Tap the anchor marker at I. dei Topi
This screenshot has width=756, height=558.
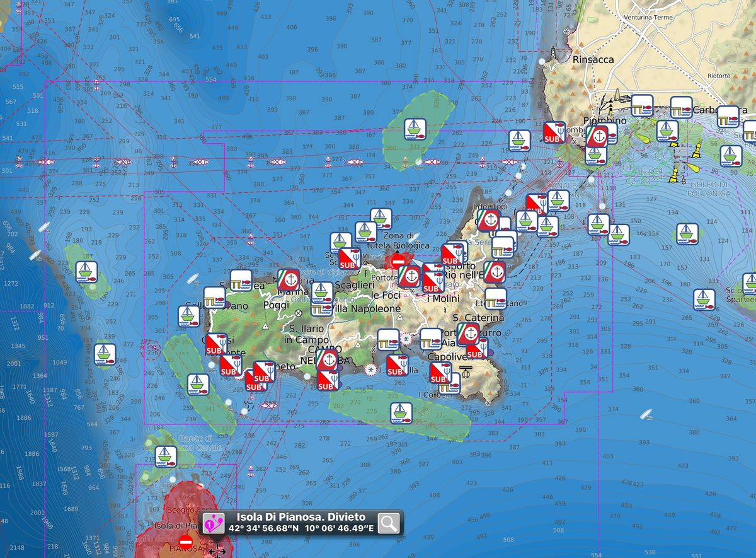pyautogui.click(x=487, y=220)
